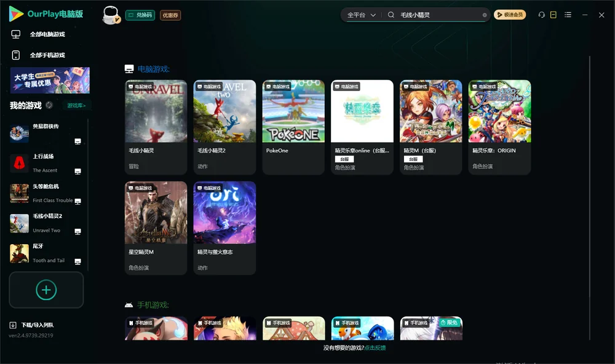Click the version text ver:2.4.9739.29219
Image resolution: width=615 pixels, height=364 pixels.
point(31,335)
